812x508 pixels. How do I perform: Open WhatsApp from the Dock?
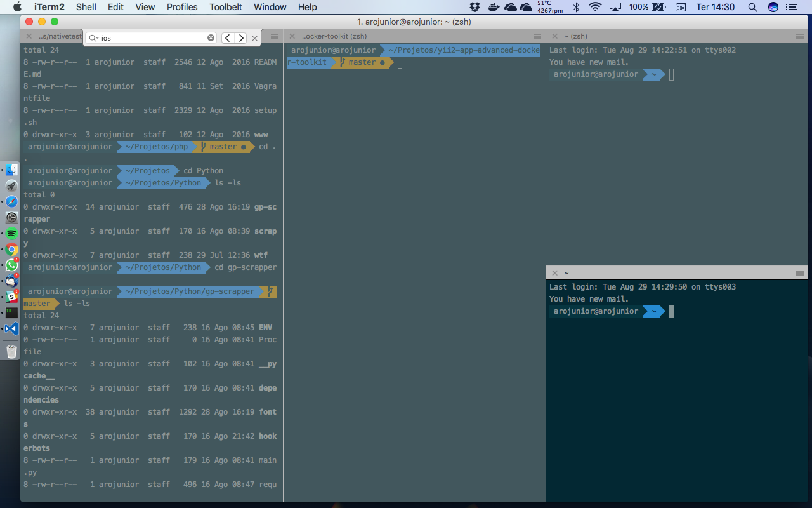pos(12,265)
